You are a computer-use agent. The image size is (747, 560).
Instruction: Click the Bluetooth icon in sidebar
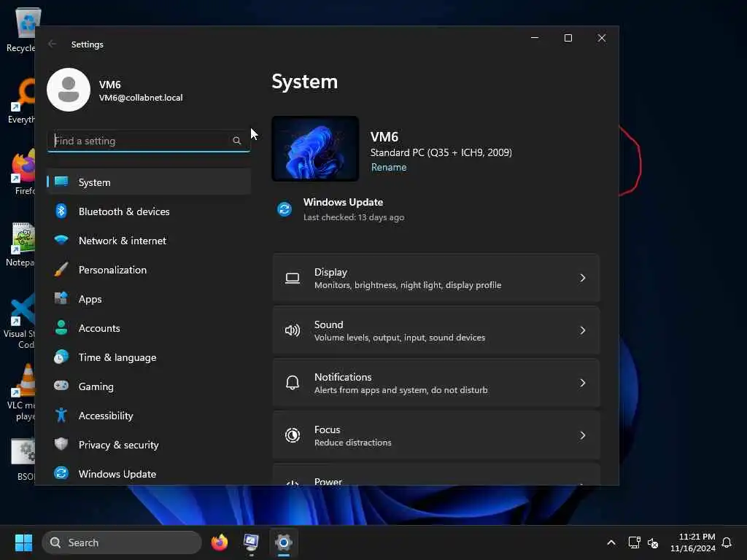pos(61,211)
